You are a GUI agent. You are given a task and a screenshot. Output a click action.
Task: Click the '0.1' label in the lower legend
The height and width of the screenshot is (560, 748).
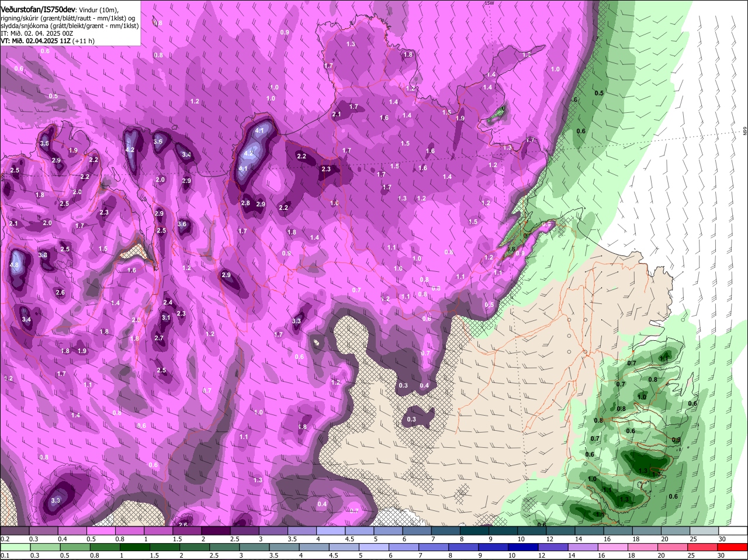click(5, 555)
